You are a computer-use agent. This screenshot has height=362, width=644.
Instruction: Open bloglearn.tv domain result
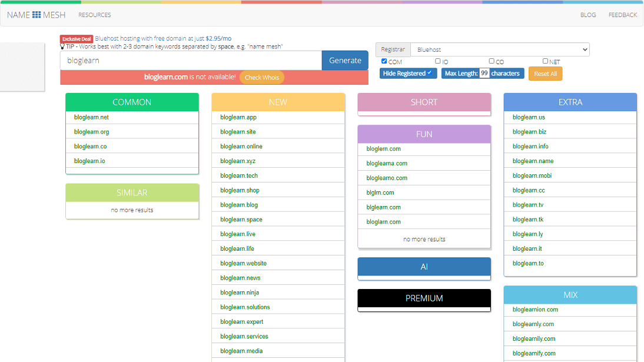(x=528, y=205)
